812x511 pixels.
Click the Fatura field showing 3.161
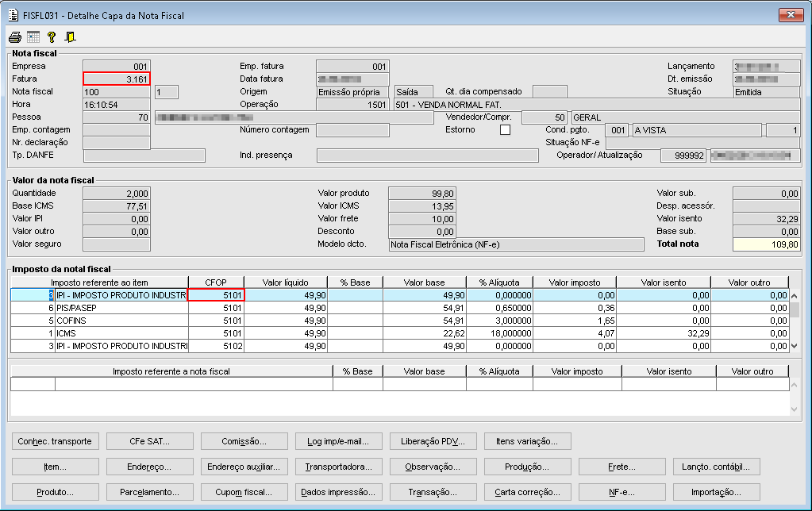point(117,79)
